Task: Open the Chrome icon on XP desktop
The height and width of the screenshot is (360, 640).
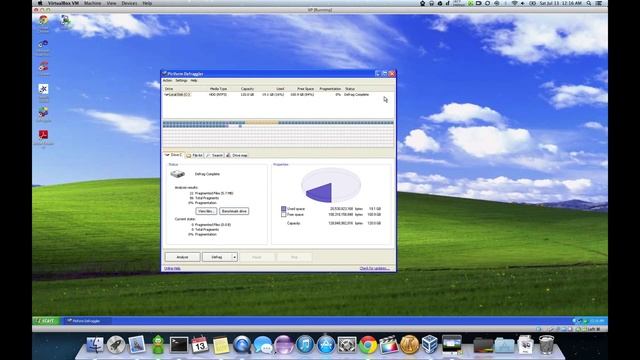Action: (x=43, y=20)
